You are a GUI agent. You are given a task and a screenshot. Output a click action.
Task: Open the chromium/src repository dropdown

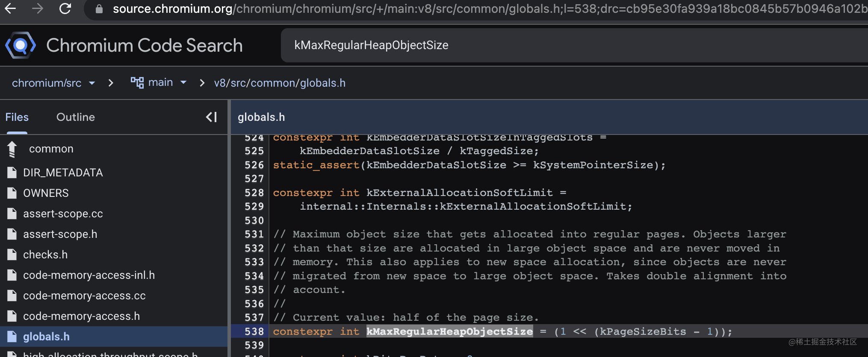click(53, 83)
